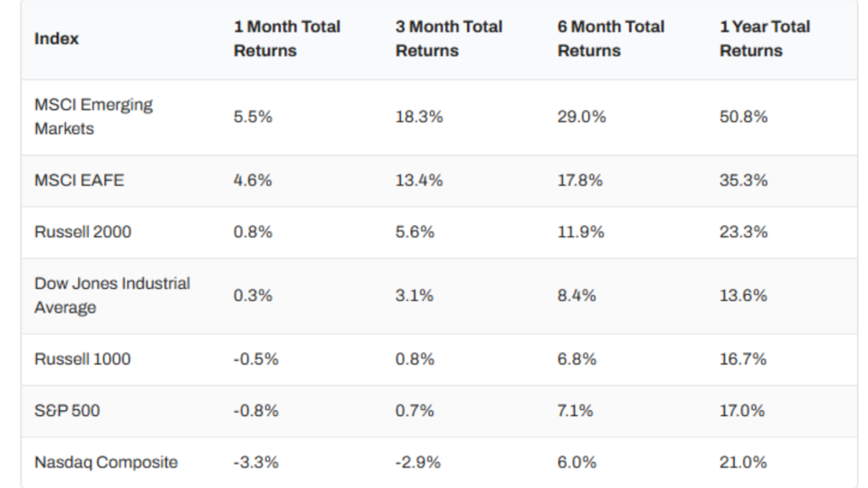
Task: Click the 1 Year Total Returns header
Action: pyautogui.click(x=765, y=39)
